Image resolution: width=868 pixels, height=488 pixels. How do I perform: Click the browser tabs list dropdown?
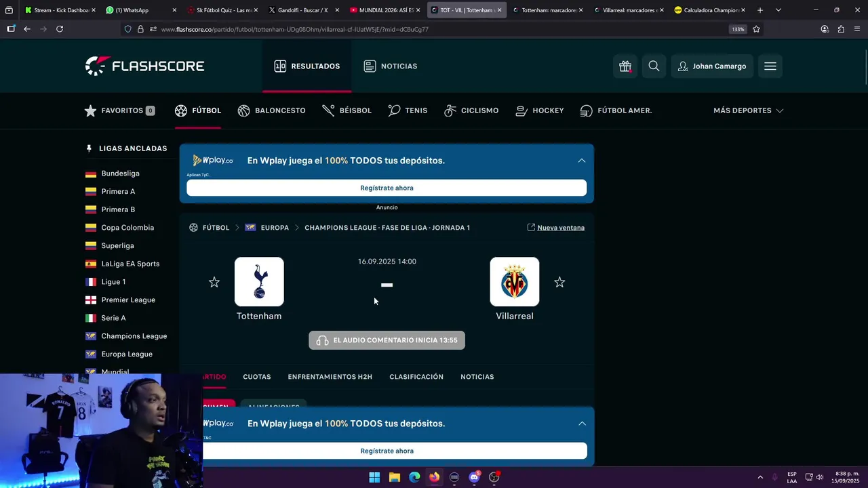pos(778,10)
